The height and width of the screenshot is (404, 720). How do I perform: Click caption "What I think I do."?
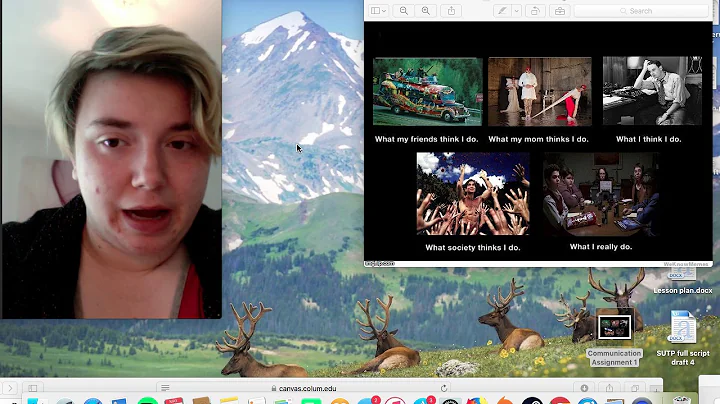(648, 139)
